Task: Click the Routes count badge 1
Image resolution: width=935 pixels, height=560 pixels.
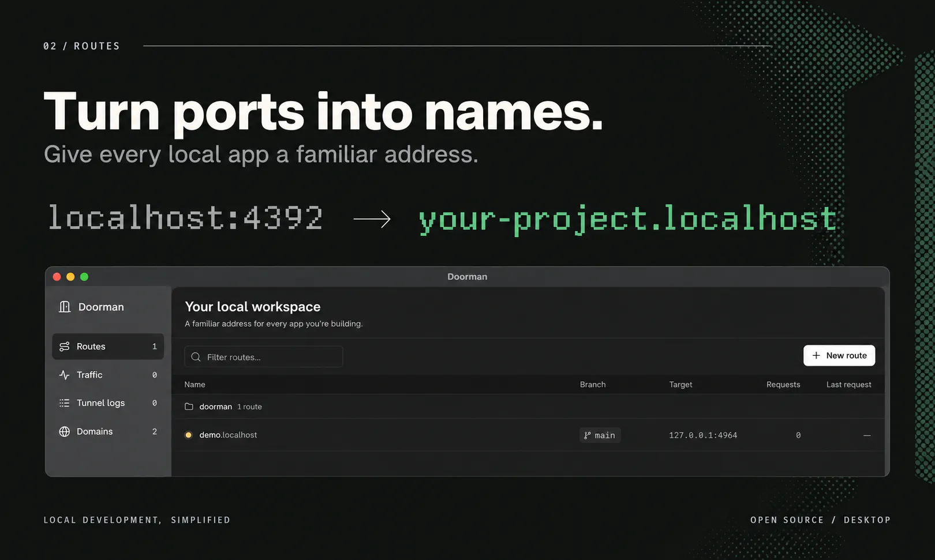Action: point(154,347)
